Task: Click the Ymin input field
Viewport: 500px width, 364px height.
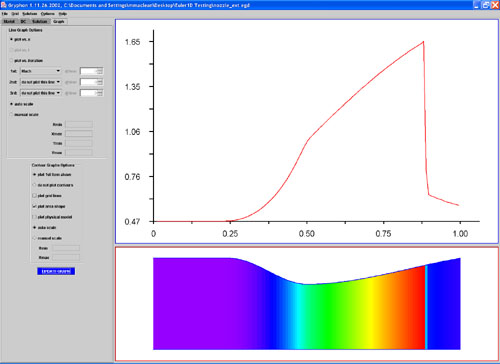Action: point(79,143)
